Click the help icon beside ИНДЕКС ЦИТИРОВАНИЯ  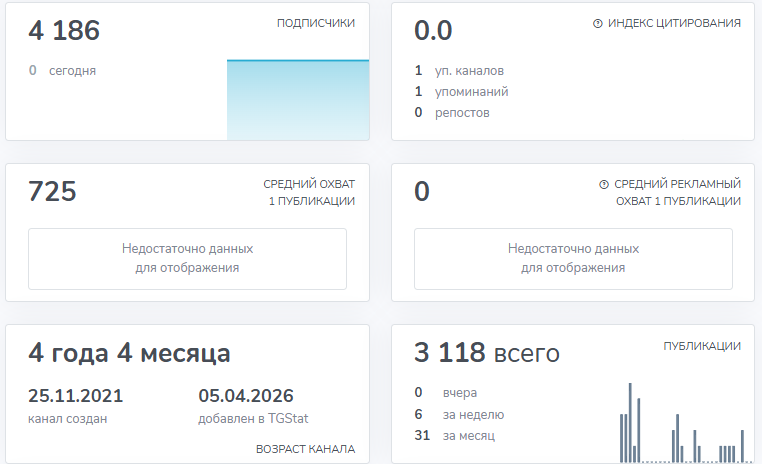pyautogui.click(x=598, y=23)
